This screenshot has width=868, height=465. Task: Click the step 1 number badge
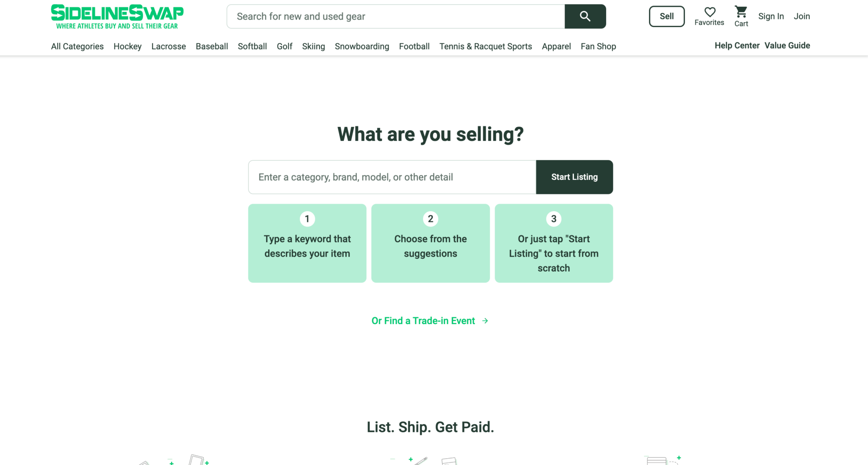(x=307, y=219)
